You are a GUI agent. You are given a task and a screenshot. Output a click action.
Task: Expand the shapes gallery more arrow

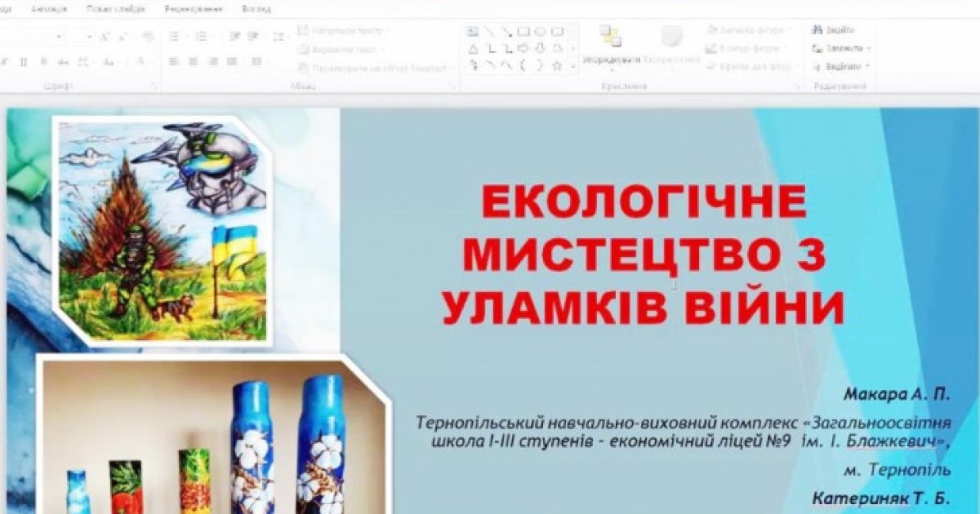[573, 66]
